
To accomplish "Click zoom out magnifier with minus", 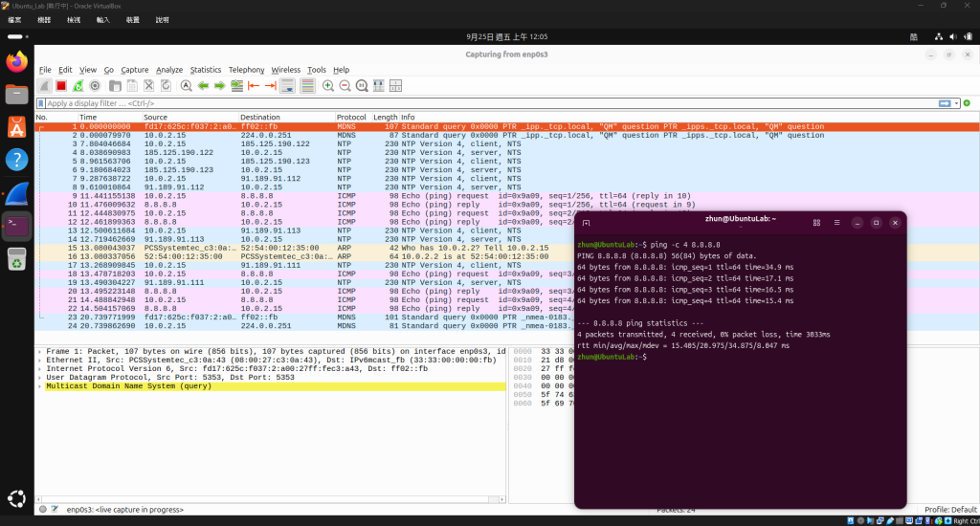I will click(x=345, y=85).
